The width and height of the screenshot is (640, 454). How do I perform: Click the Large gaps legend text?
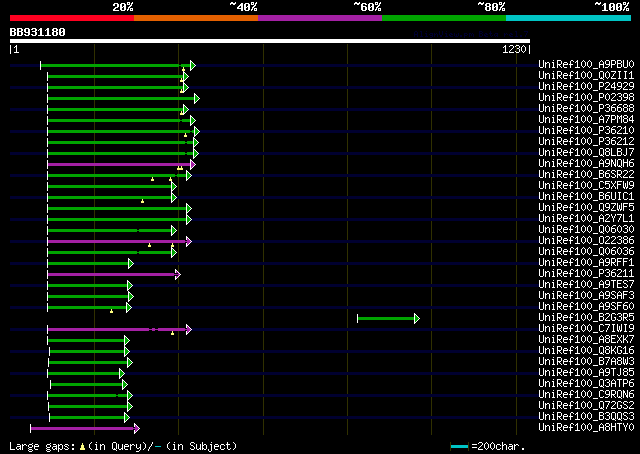click(x=123, y=446)
